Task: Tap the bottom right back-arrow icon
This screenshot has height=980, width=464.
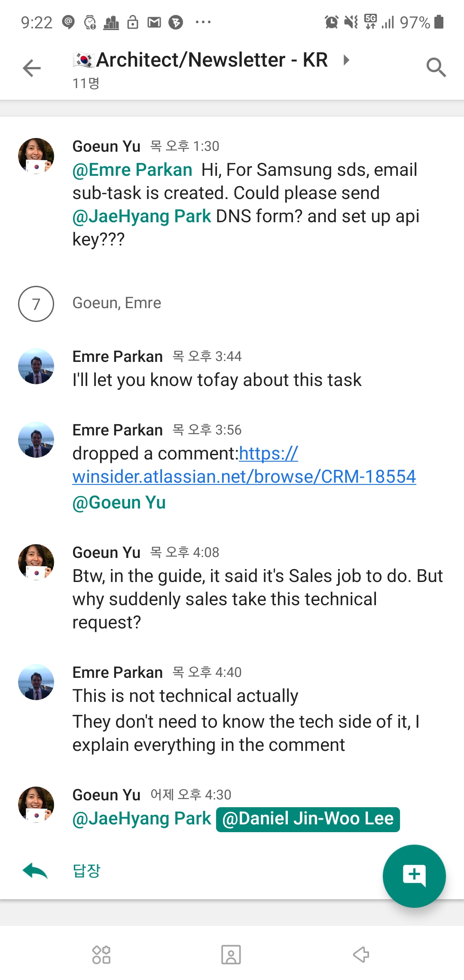Action: [x=361, y=955]
